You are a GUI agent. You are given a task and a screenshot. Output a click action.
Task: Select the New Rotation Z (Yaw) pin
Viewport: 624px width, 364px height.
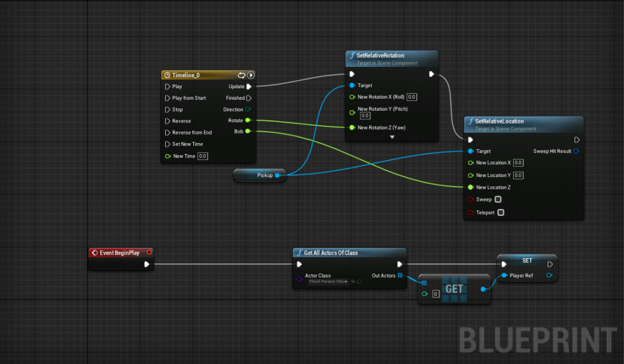pos(352,128)
